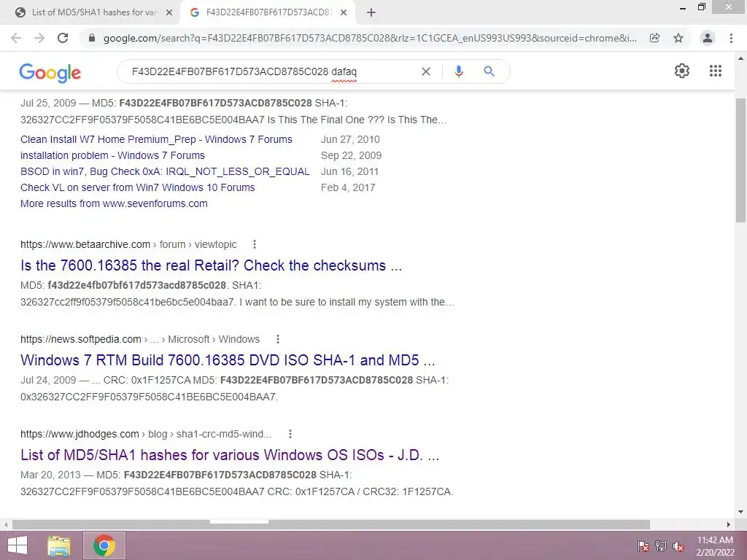Image resolution: width=747 pixels, height=560 pixels.
Task: Select the F43D22E4FB07BF617D573ACD87 tab
Action: [x=267, y=12]
